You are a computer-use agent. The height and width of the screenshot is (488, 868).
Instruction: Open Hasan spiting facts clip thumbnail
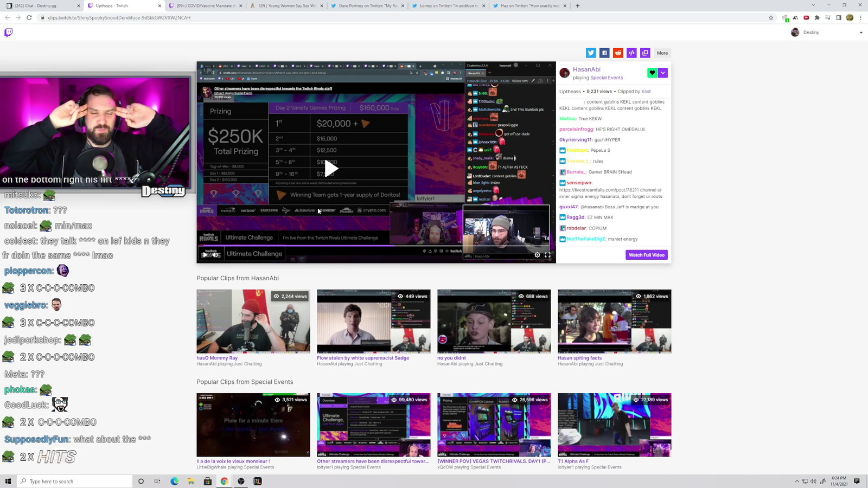pos(615,321)
